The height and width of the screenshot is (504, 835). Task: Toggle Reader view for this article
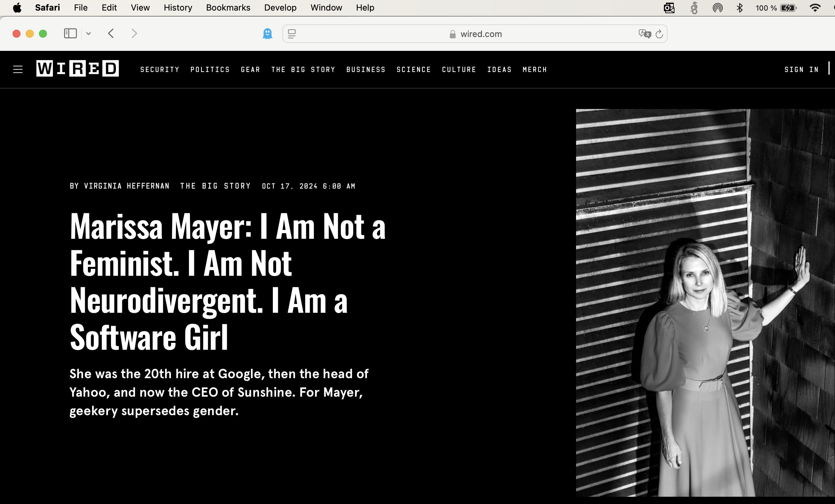point(291,34)
